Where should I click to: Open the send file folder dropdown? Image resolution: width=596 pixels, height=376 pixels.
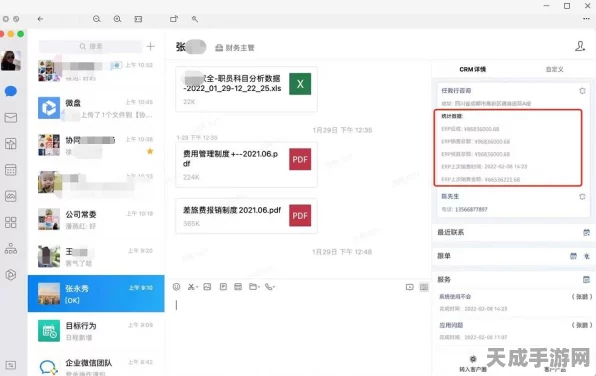(254, 287)
